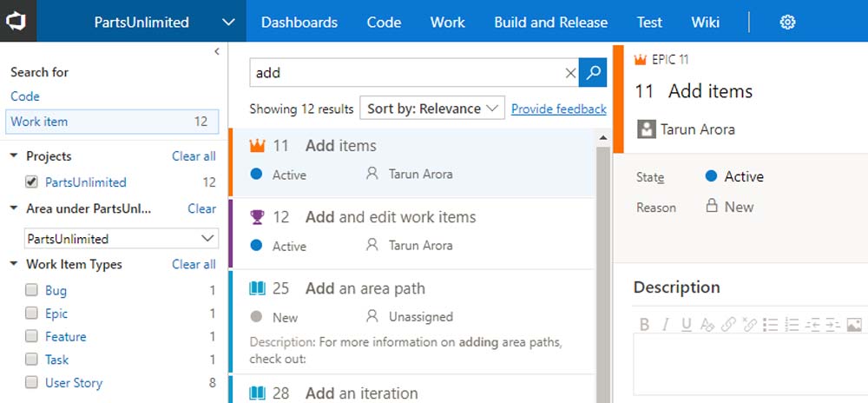868x403 pixels.
Task: Clear all Work Item Types filters
Action: point(194,264)
